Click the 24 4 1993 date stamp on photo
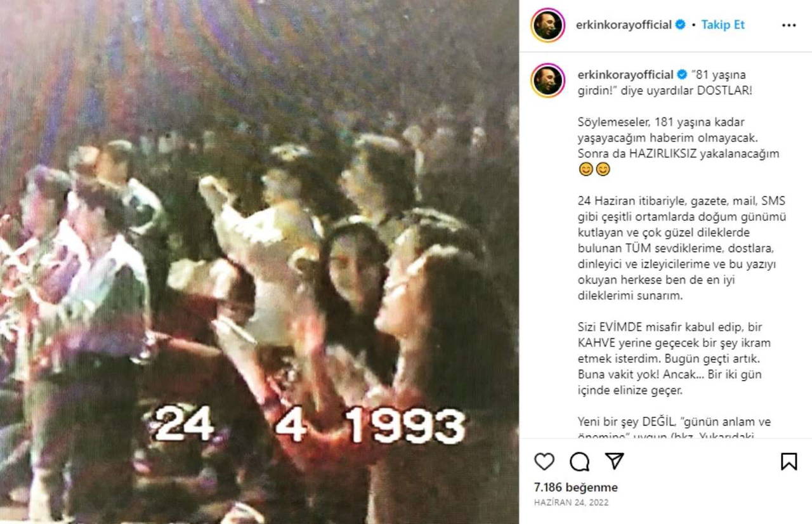812x524 pixels. coord(310,424)
